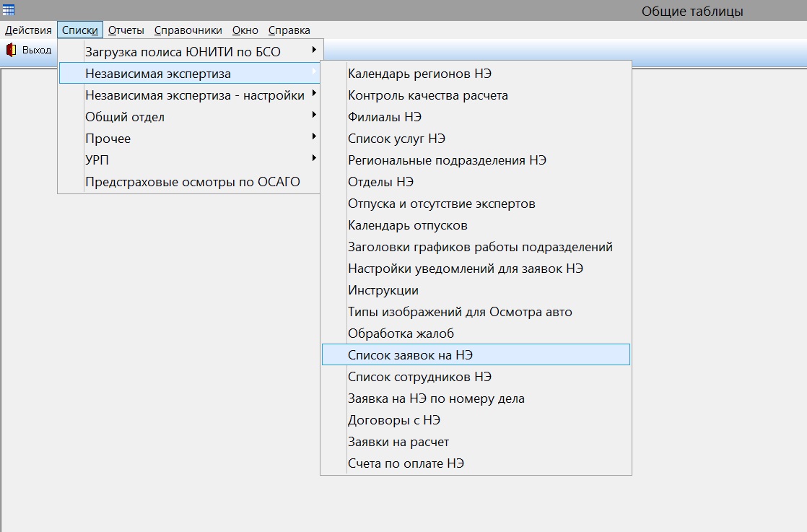Screen dimensions: 807x532
Task: Close the Списки menu
Action: pyautogui.click(x=80, y=30)
